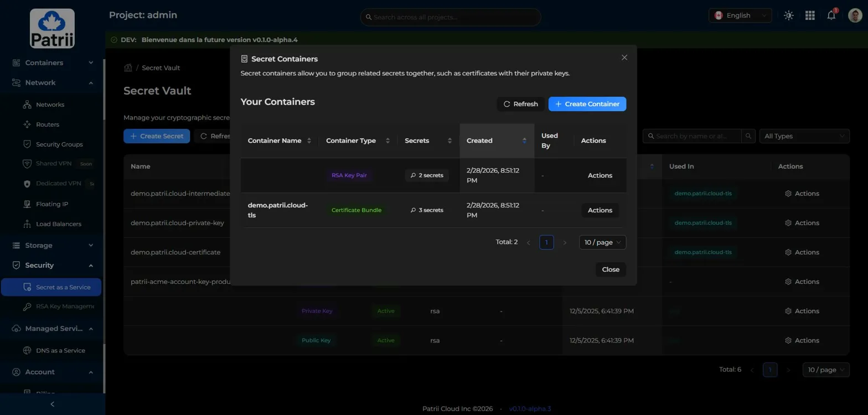Click the Security Groups shield icon
The height and width of the screenshot is (415, 868).
click(x=27, y=144)
